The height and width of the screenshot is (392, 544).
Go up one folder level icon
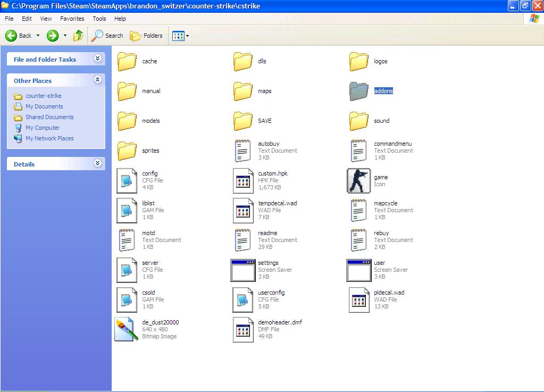click(x=78, y=36)
